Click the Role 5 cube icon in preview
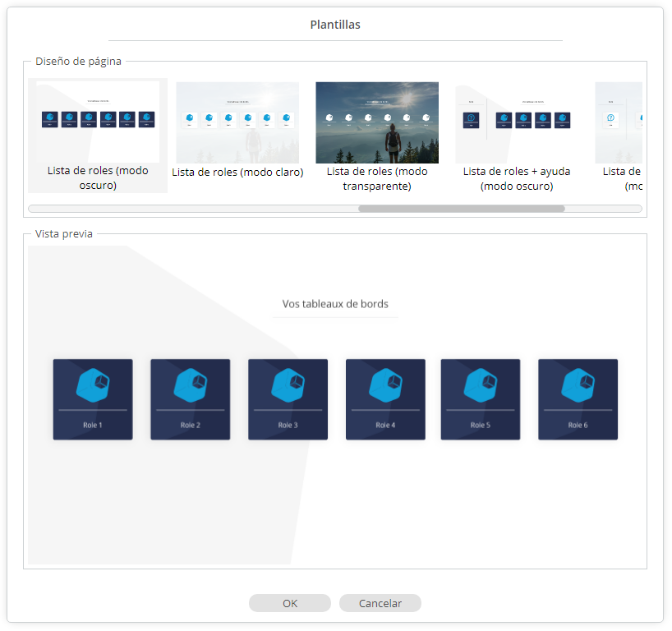The height and width of the screenshot is (631, 672). click(481, 385)
